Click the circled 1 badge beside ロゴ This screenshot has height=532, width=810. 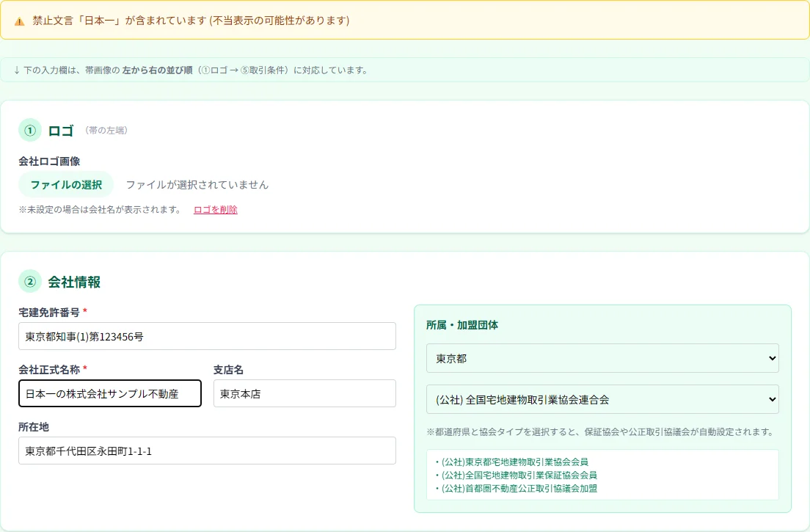coord(30,130)
